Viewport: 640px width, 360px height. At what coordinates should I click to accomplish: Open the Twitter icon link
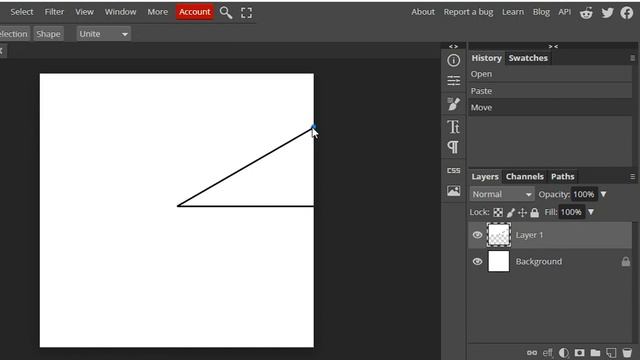coord(607,13)
